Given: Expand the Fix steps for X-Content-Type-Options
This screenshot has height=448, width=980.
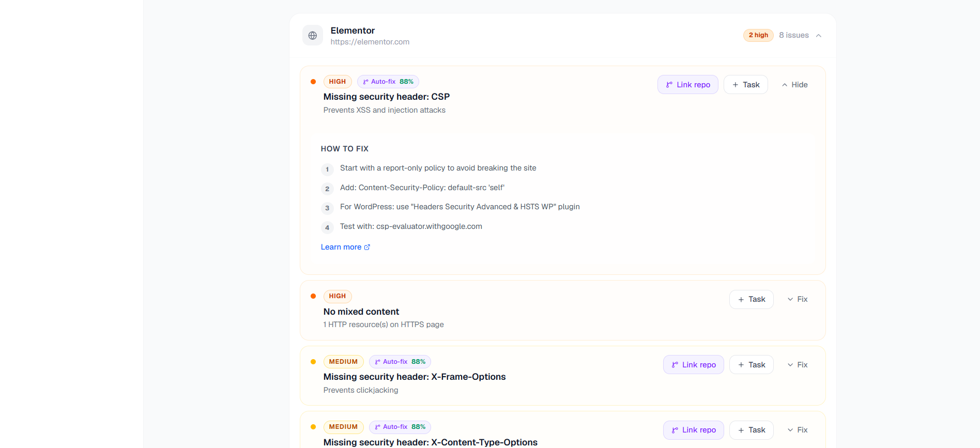Looking at the screenshot, I should (x=798, y=430).
